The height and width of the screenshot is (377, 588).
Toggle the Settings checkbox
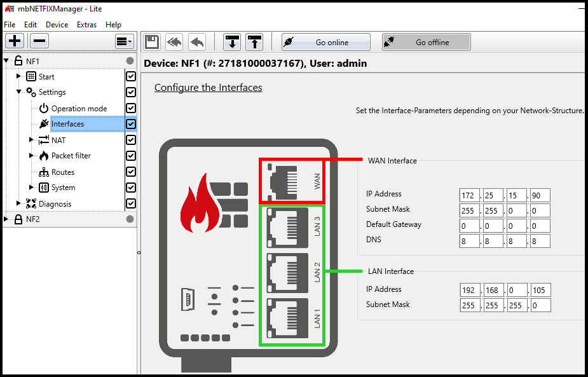click(130, 92)
